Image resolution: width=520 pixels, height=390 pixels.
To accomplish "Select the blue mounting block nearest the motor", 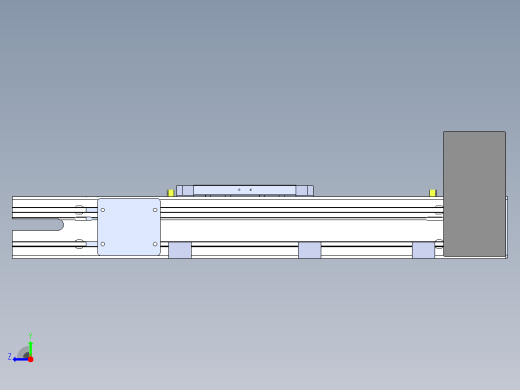I will pyautogui.click(x=423, y=250).
